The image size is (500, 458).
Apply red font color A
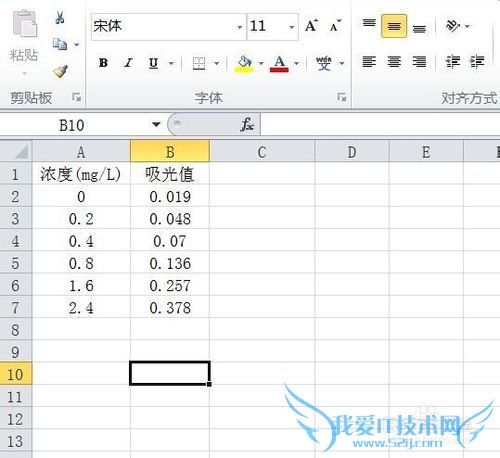point(279,63)
